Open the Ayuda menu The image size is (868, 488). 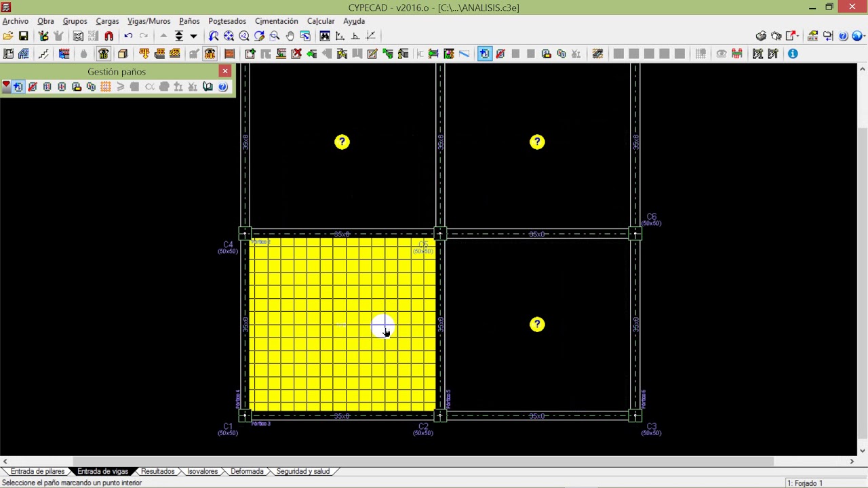tap(354, 21)
